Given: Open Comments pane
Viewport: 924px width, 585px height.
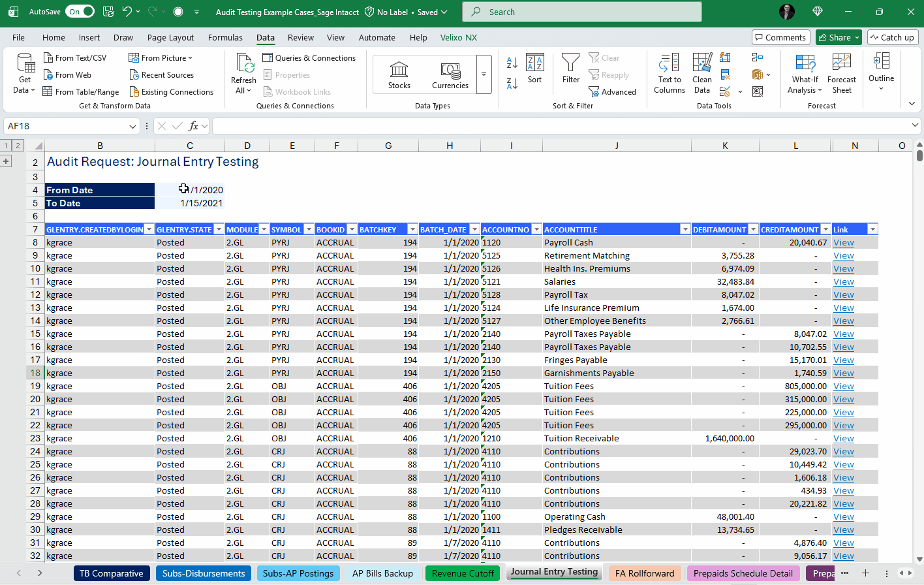Looking at the screenshot, I should point(780,37).
